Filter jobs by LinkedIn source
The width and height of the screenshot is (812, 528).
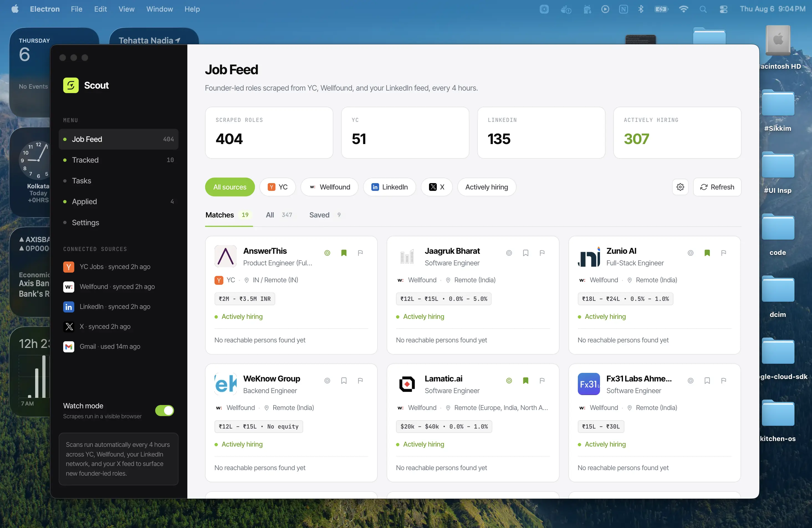[389, 187]
